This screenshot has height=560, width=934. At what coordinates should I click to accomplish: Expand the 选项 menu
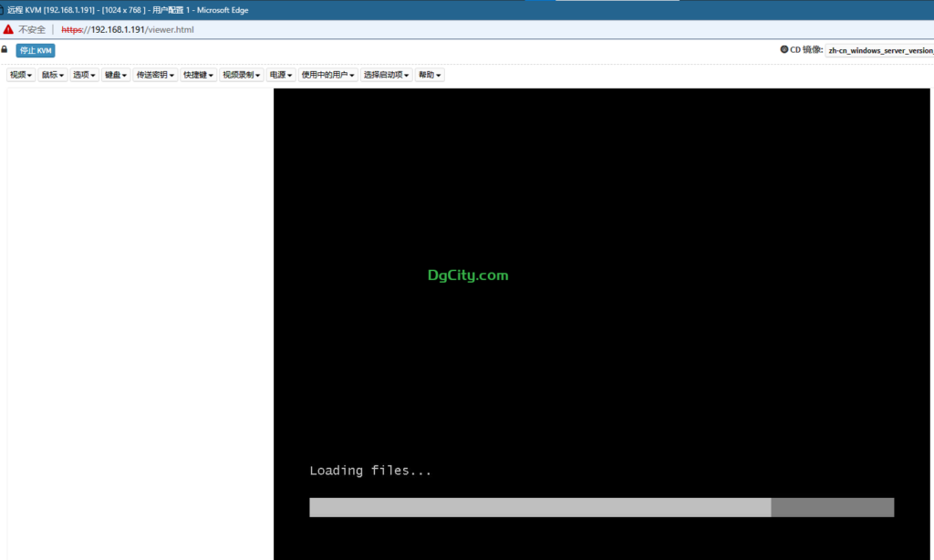85,75
